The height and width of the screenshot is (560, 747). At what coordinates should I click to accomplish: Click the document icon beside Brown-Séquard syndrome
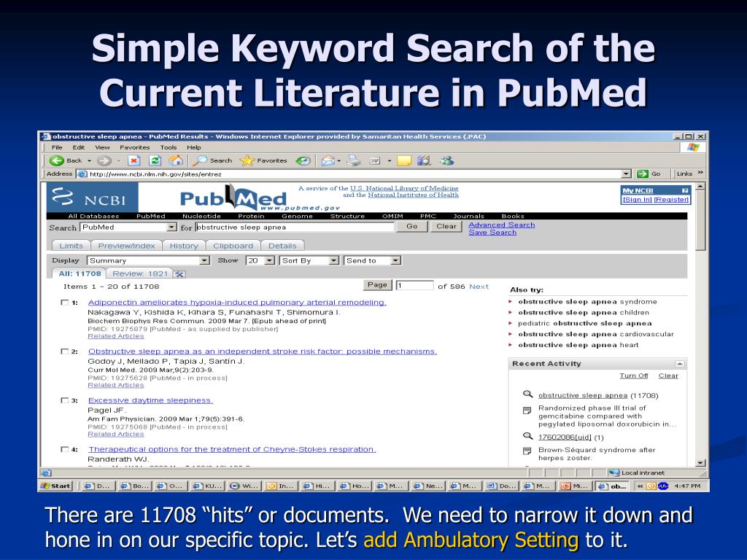(x=527, y=451)
